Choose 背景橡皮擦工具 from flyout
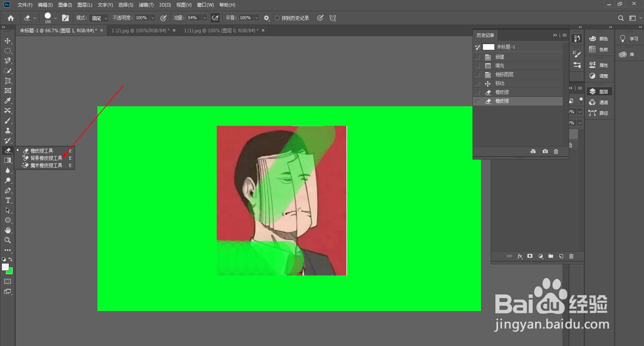This screenshot has width=644, height=346. (46, 158)
